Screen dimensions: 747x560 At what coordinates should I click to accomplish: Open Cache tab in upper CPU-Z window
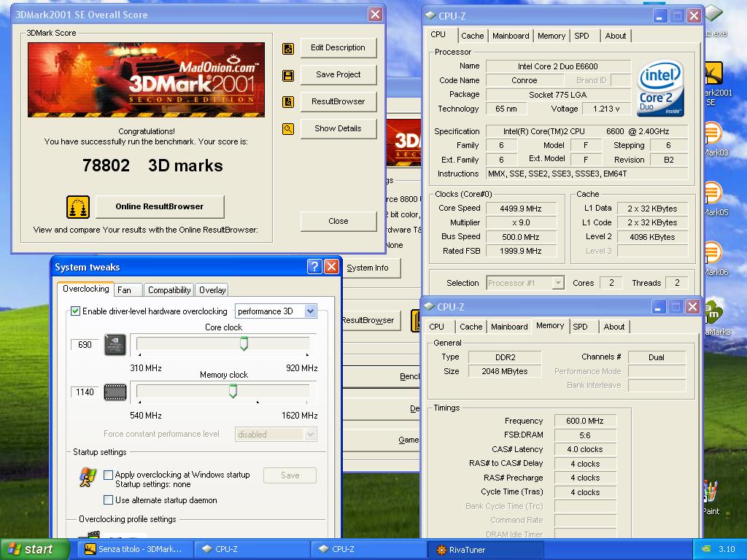coord(472,36)
